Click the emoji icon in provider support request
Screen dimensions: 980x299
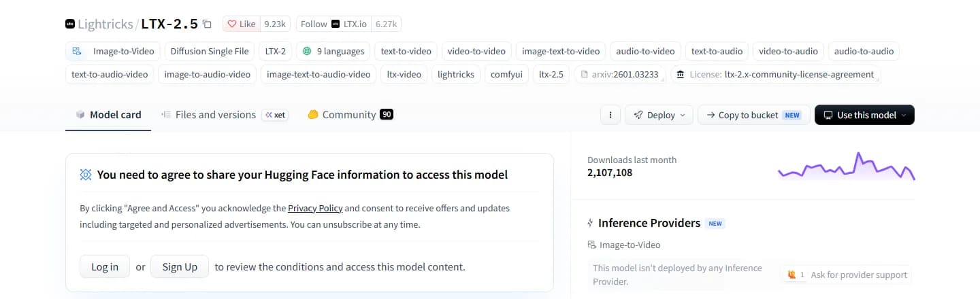tap(791, 275)
